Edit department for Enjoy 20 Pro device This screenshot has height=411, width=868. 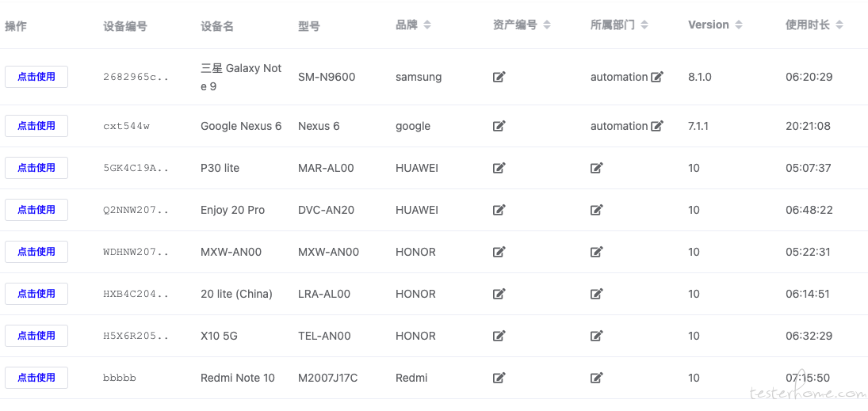point(596,210)
